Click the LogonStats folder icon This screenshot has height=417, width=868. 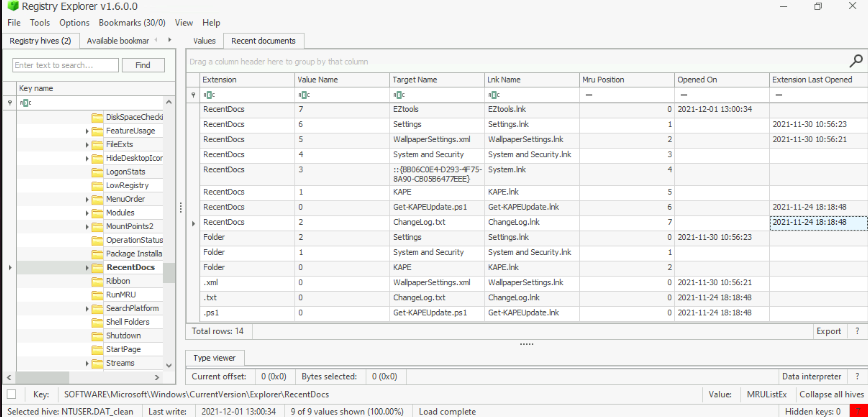pos(97,172)
